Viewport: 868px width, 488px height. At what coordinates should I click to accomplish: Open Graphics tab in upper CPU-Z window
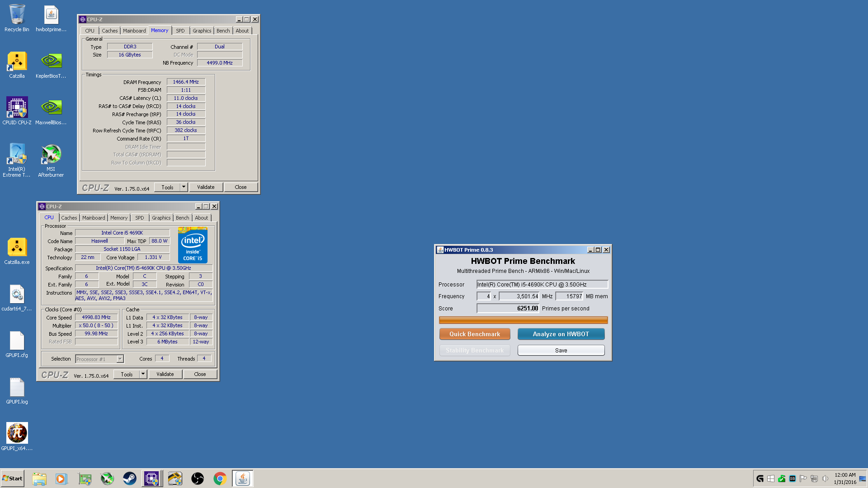tap(202, 31)
